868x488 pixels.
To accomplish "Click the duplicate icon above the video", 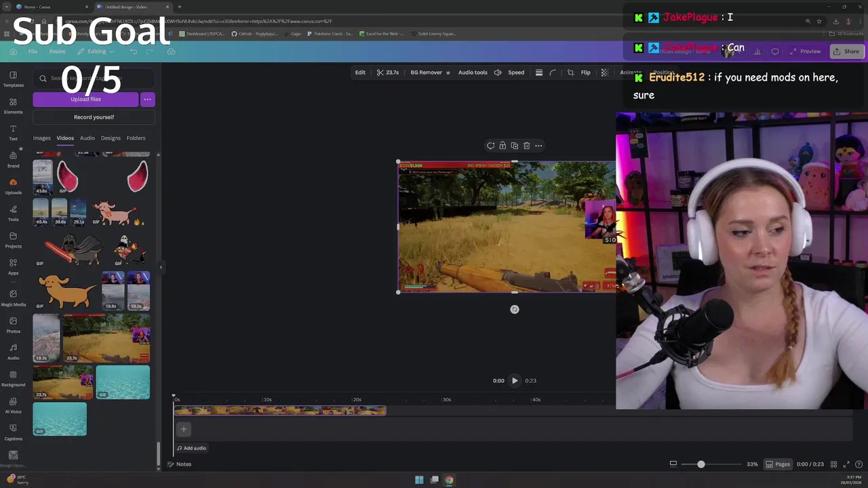I will coord(515,146).
